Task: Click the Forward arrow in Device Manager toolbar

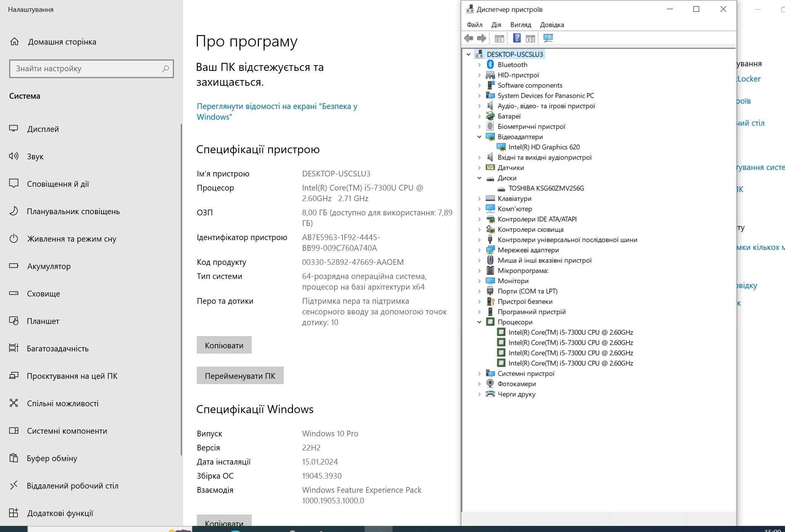Action: tap(482, 38)
